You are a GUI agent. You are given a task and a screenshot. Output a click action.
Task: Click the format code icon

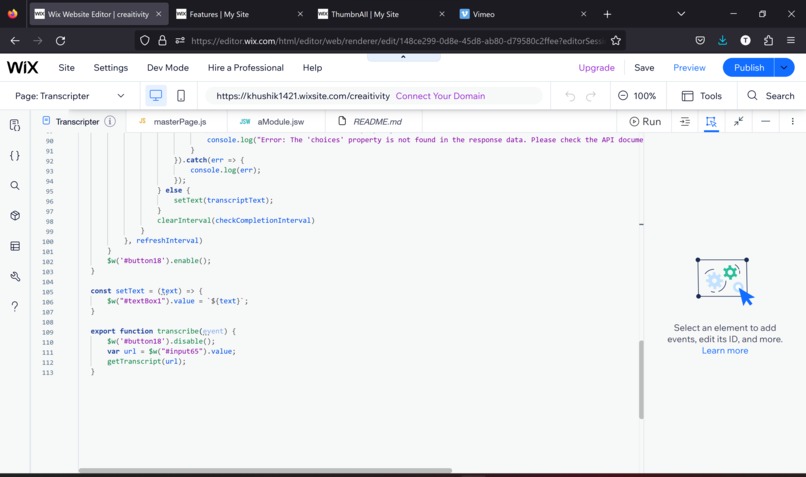[x=685, y=121]
